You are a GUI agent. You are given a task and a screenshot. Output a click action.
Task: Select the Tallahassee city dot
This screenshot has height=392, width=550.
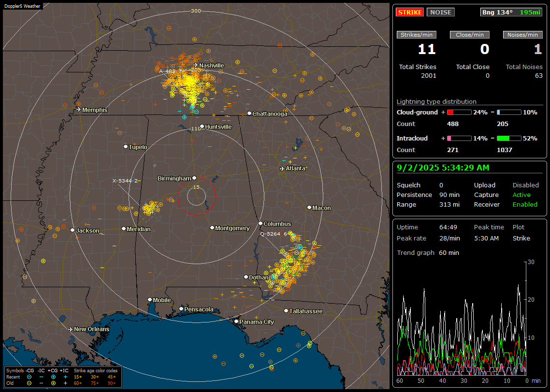pos(286,311)
